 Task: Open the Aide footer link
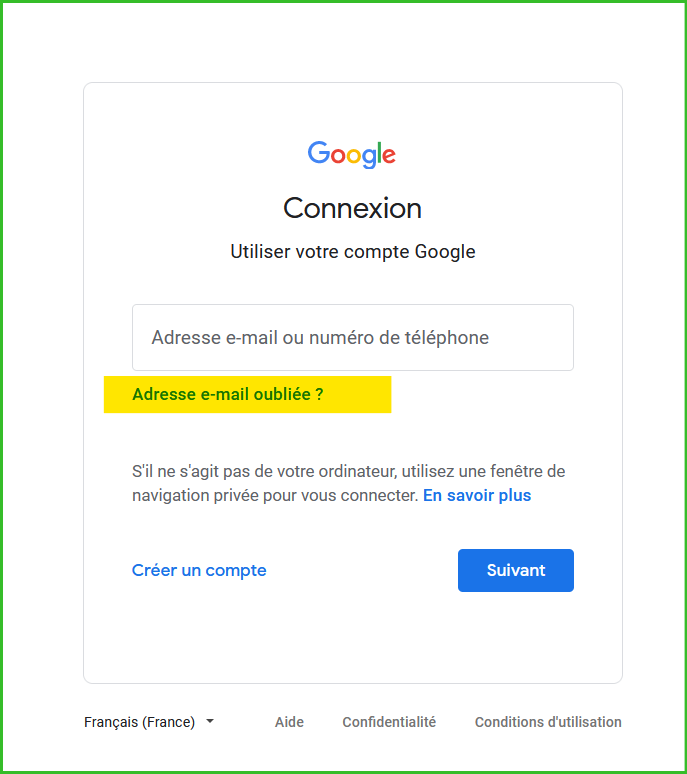tap(289, 722)
